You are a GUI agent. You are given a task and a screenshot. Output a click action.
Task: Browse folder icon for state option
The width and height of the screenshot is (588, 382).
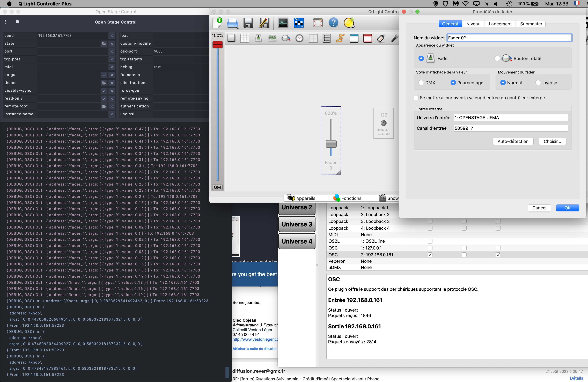[x=104, y=43]
